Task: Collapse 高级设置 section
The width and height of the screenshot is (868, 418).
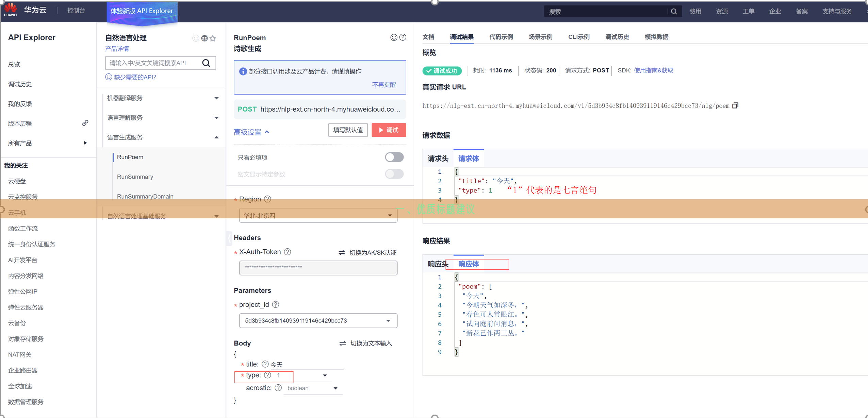Action: tap(251, 132)
